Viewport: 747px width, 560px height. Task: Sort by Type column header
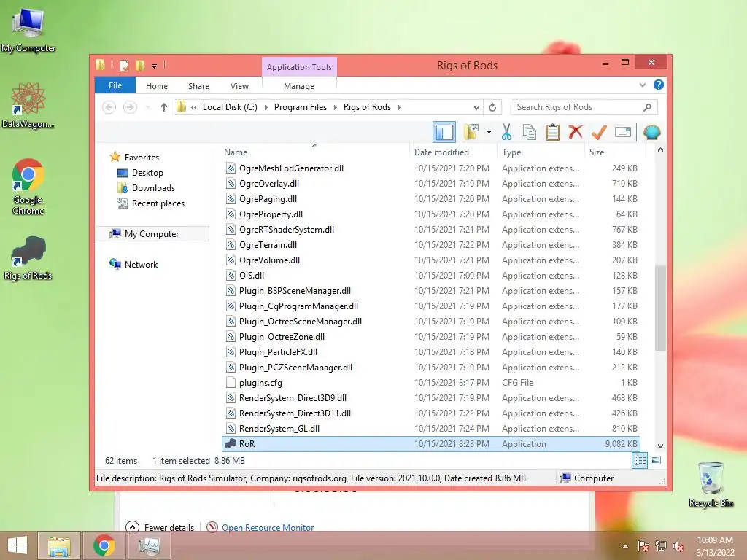[x=541, y=152]
